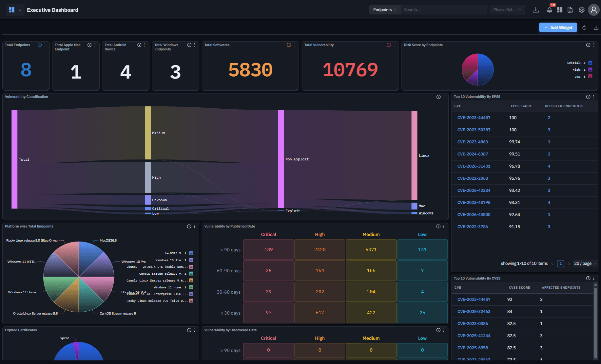Open the user profile avatar

point(593,10)
